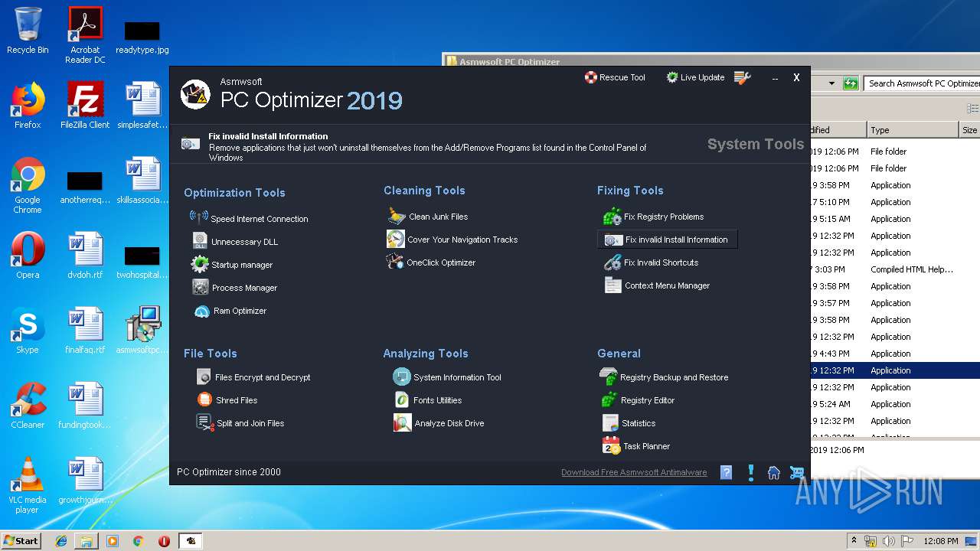Open Recycle Bin desktop icon
The height and width of the screenshot is (551, 980).
(28, 31)
